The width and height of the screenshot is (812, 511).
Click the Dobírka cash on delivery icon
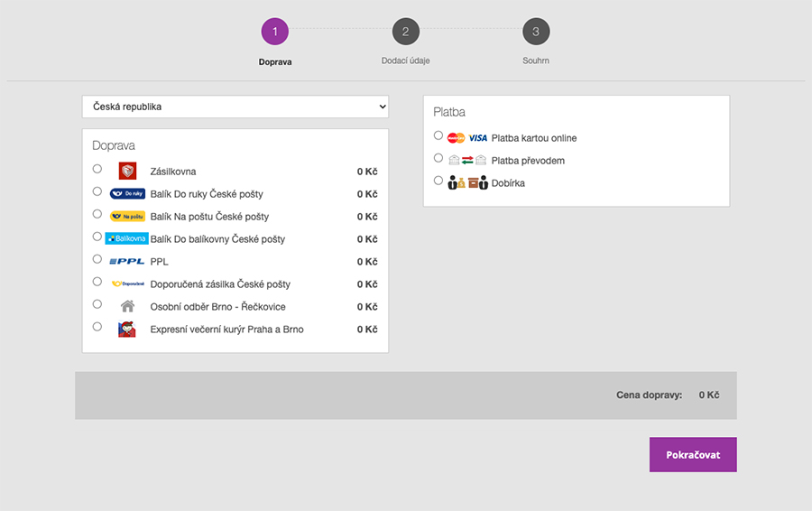coord(467,183)
